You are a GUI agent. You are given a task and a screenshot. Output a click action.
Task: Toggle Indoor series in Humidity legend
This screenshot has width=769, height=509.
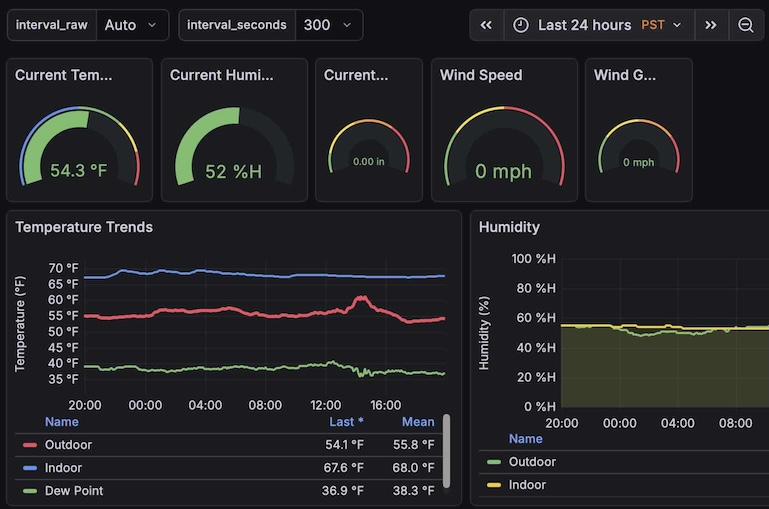click(x=527, y=485)
